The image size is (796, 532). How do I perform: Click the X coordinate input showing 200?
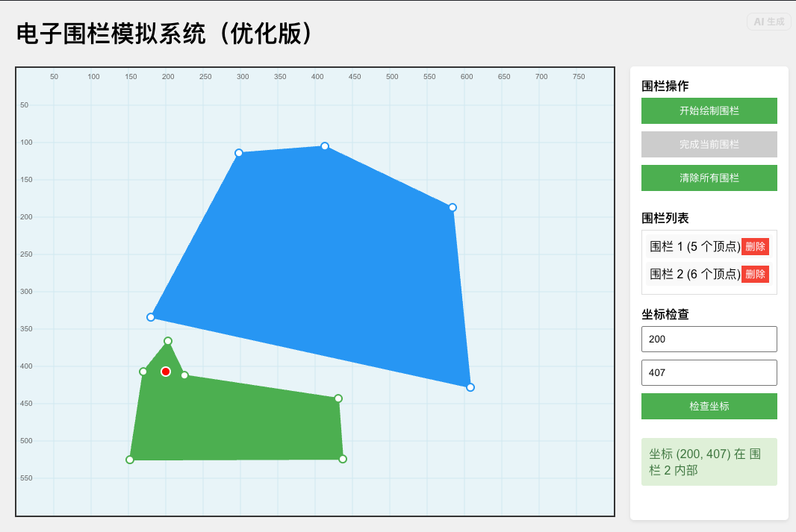[709, 339]
